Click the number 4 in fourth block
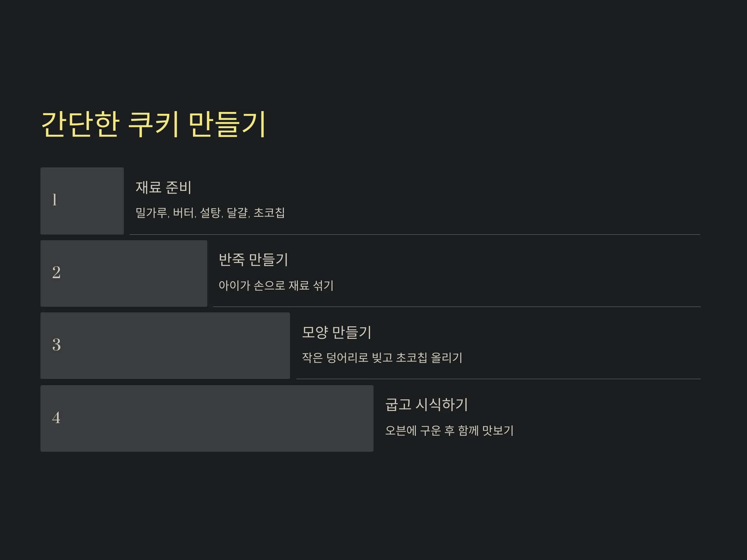The width and height of the screenshot is (747, 560). (56, 418)
